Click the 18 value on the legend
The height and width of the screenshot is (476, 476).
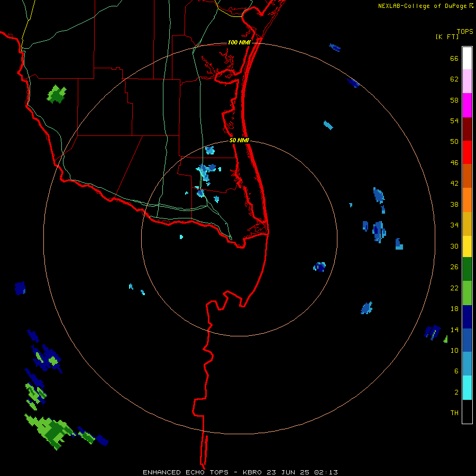pos(454,309)
